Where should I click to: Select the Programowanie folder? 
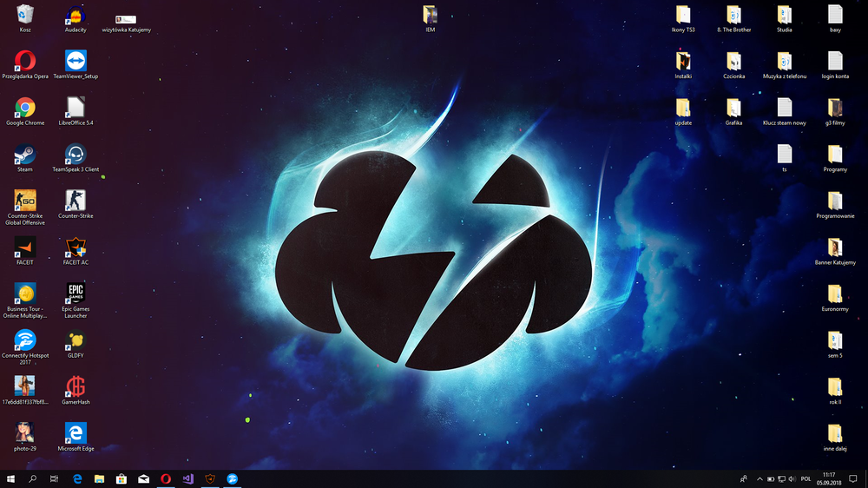[835, 204]
